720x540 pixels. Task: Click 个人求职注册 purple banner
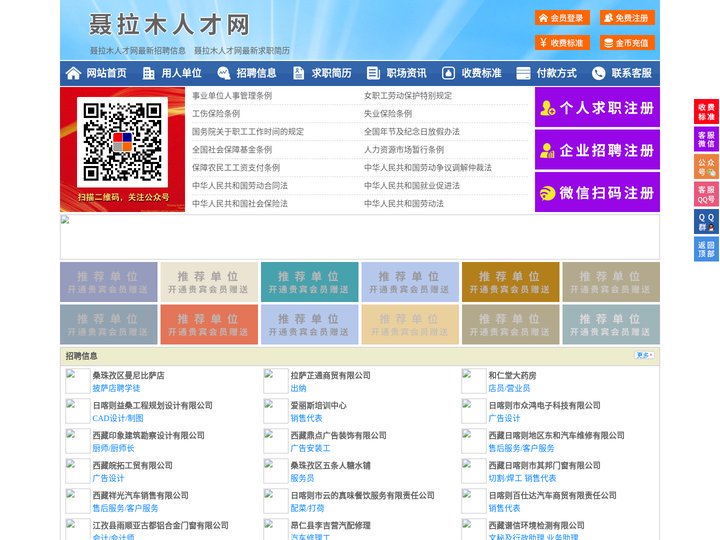[x=597, y=107]
